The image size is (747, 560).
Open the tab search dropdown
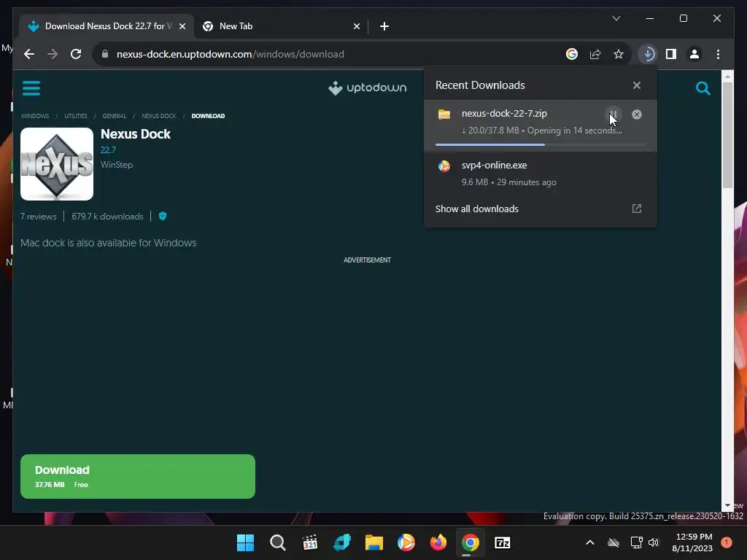coord(616,18)
